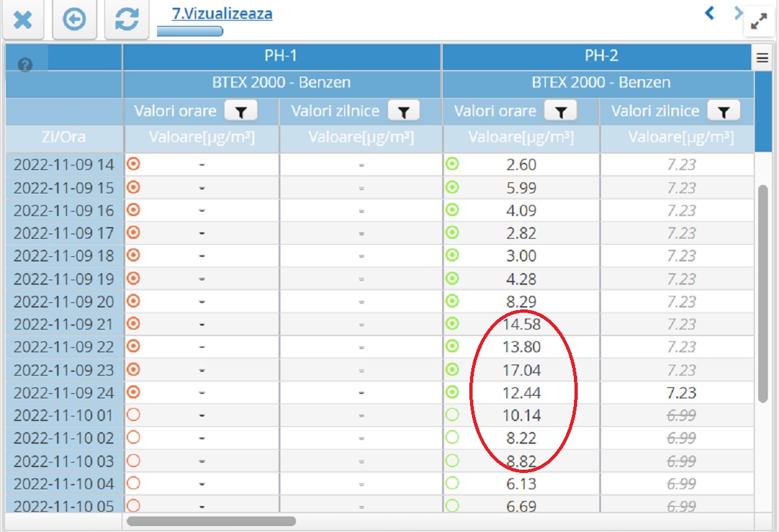The width and height of the screenshot is (779, 532).
Task: Click the previous chevron arrow at top right
Action: pos(710,12)
